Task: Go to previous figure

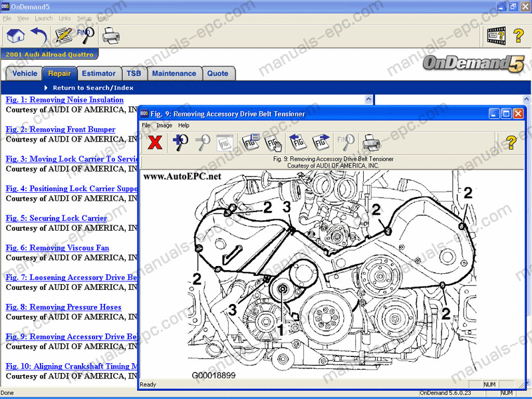Action: click(298, 142)
